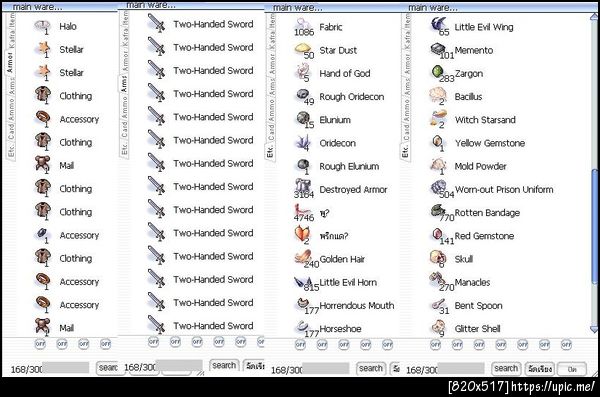600x397 pixels.
Task: Focus the search field in the Zargon panel
Action: click(461, 369)
